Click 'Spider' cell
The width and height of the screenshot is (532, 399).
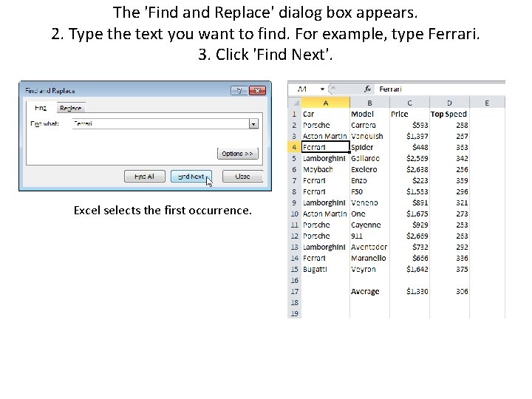[370, 147]
